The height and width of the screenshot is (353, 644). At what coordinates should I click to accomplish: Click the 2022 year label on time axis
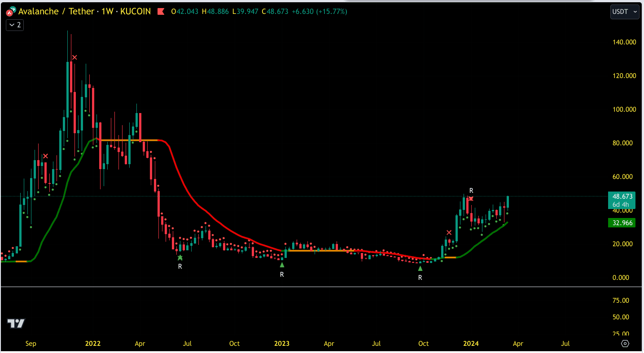pos(93,344)
